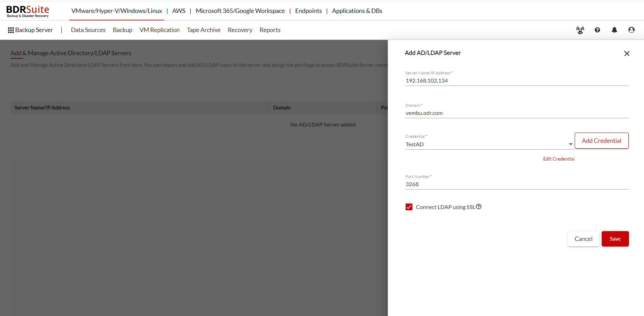
Task: Open the user account profile icon
Action: 631,30
